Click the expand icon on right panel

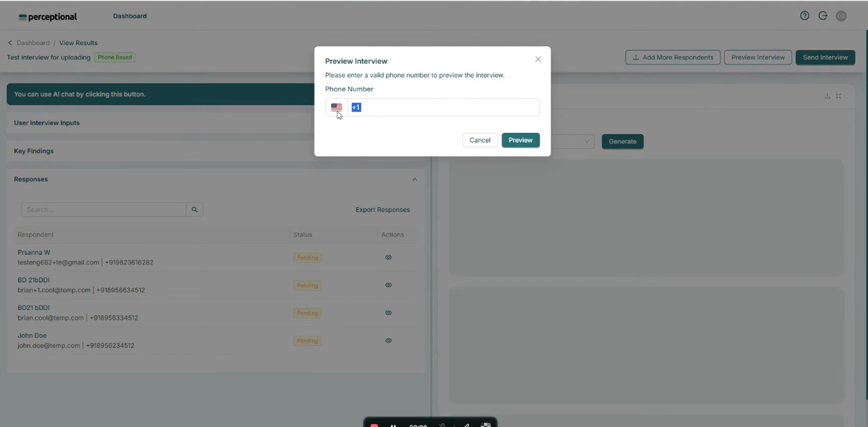click(x=838, y=96)
